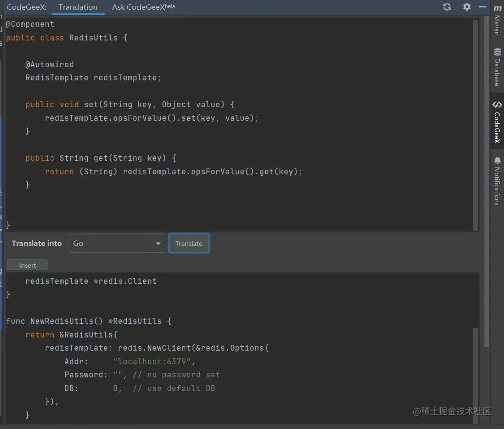Click the 'public class RedisUtils {' line
The width and height of the screenshot is (504, 429).
point(67,37)
